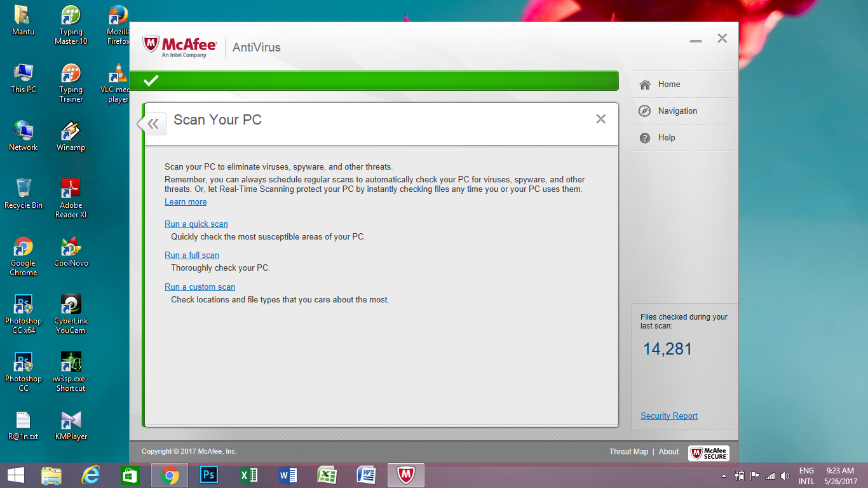
Task: Click the Help question mark icon
Action: (645, 138)
